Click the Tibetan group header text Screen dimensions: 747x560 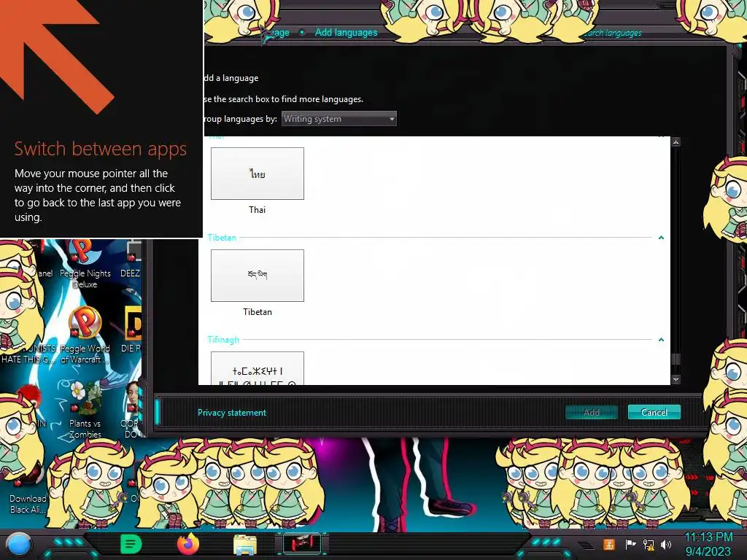click(222, 237)
